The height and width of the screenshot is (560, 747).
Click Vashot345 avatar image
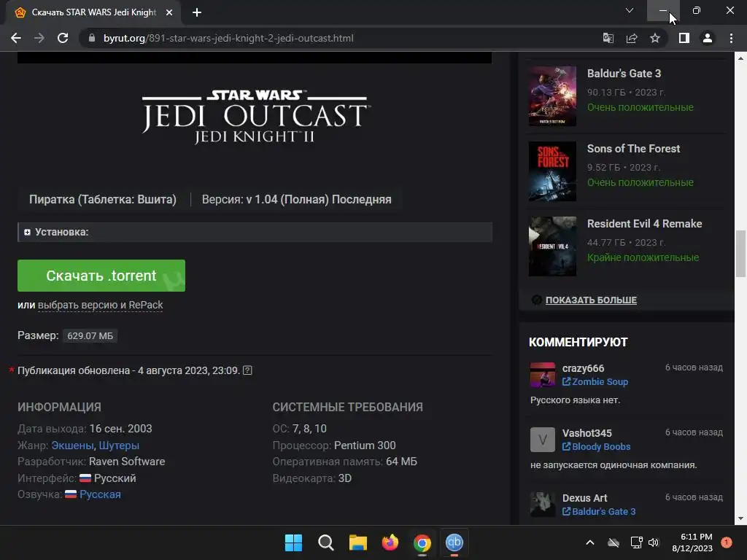point(543,440)
